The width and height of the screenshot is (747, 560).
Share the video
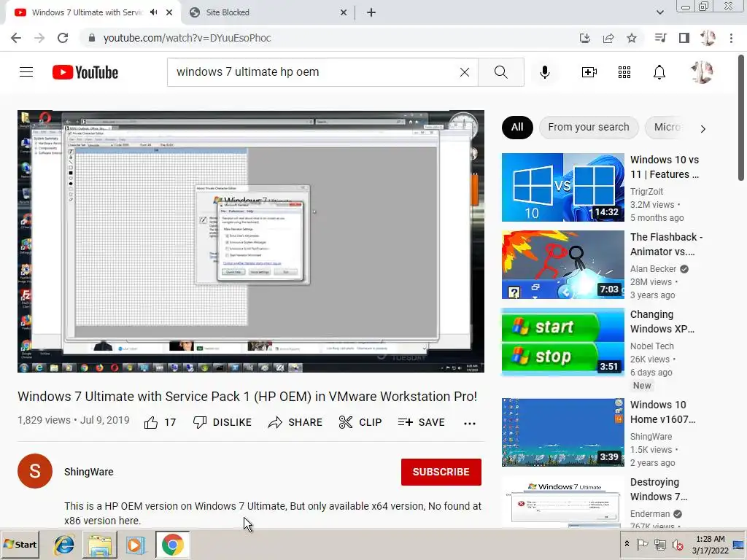click(295, 422)
